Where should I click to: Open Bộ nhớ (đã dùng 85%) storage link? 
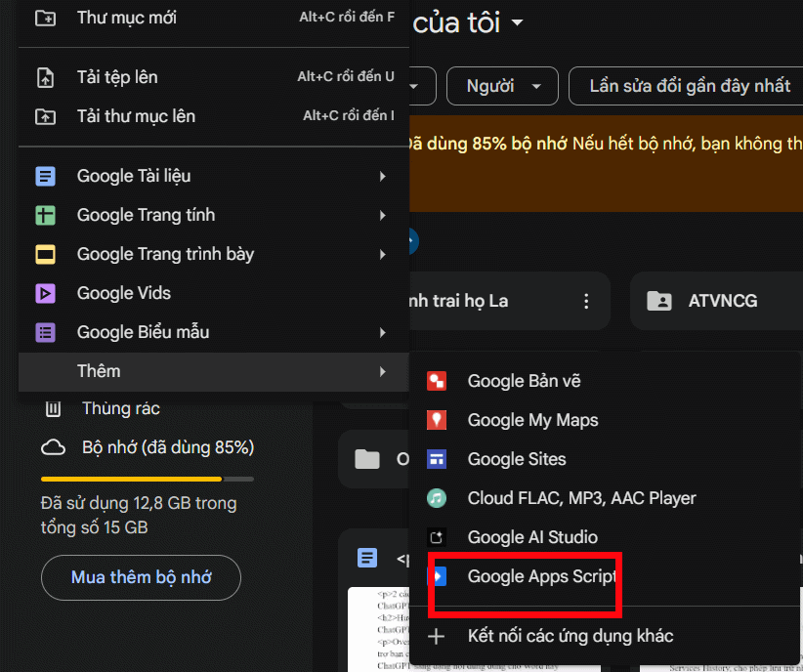[x=148, y=447]
